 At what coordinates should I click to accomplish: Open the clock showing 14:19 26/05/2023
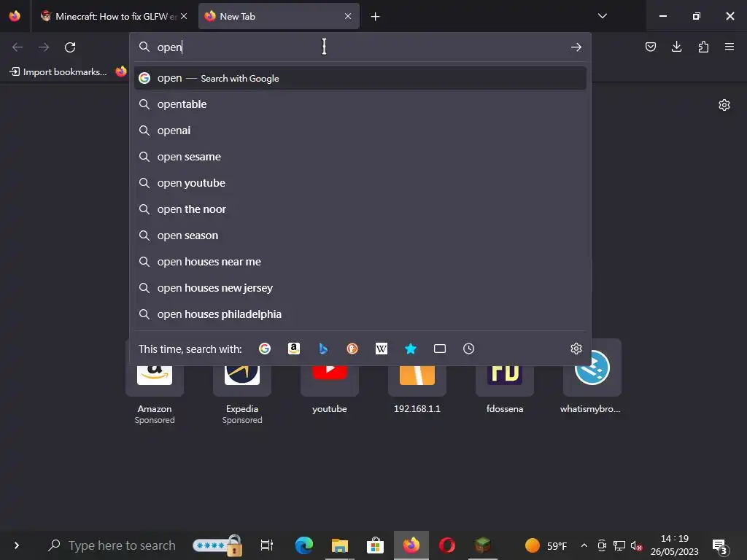pos(675,545)
